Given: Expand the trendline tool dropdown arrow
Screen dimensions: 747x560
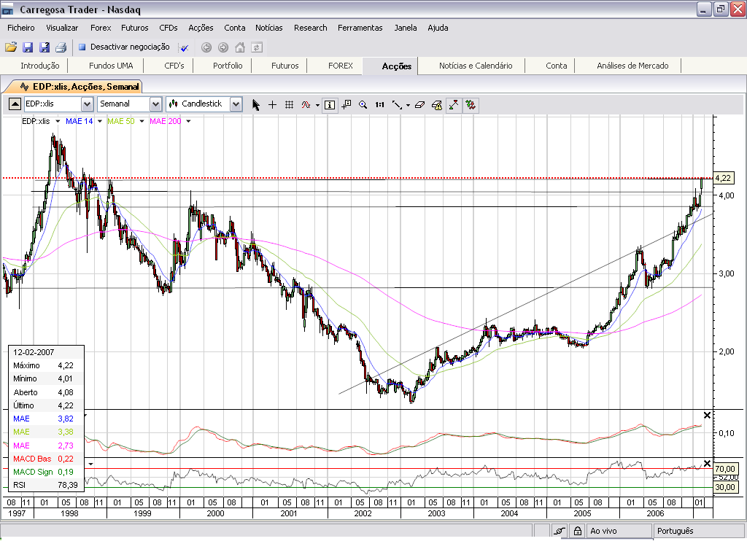Looking at the screenshot, I should (408, 104).
